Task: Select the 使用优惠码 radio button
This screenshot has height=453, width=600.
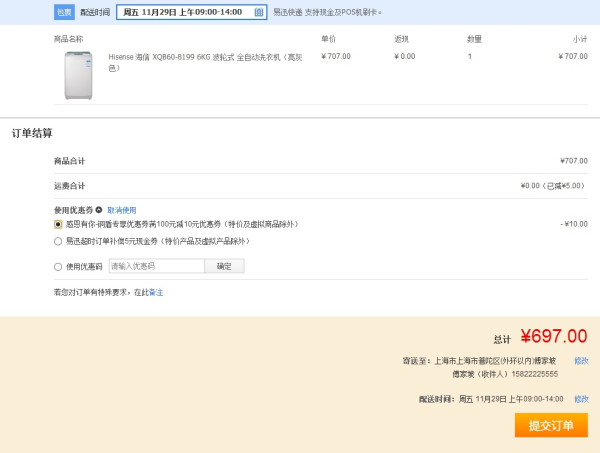Action: pos(58,267)
